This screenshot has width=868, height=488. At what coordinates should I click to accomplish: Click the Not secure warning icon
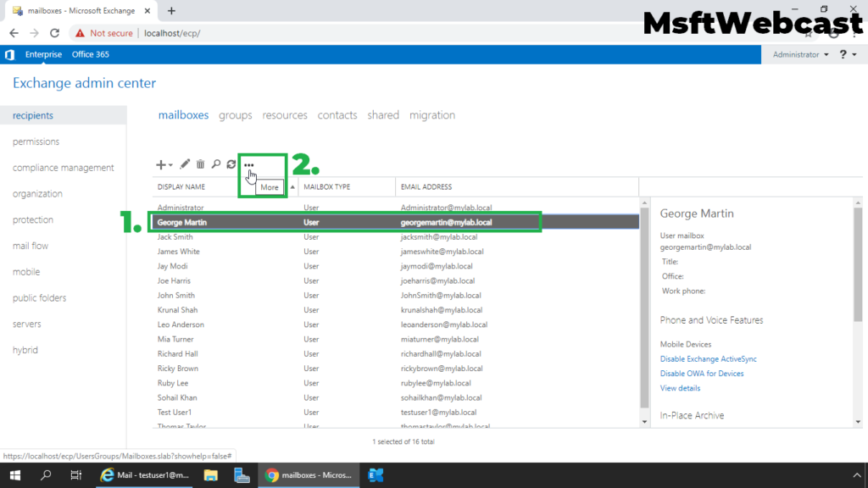pyautogui.click(x=81, y=33)
